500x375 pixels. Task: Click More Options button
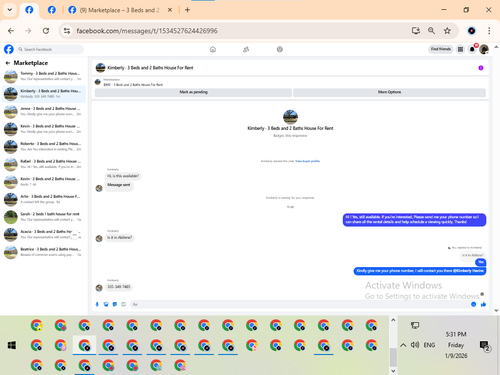389,92
